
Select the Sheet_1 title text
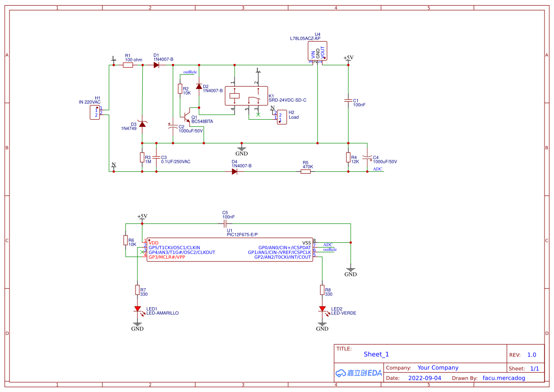(376, 354)
